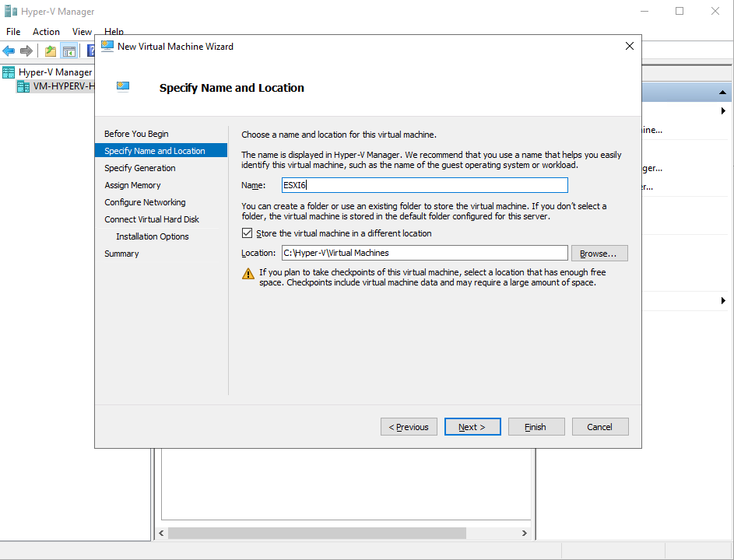
Task: Expand the upper Actions pane submenu arrow
Action: point(723,111)
